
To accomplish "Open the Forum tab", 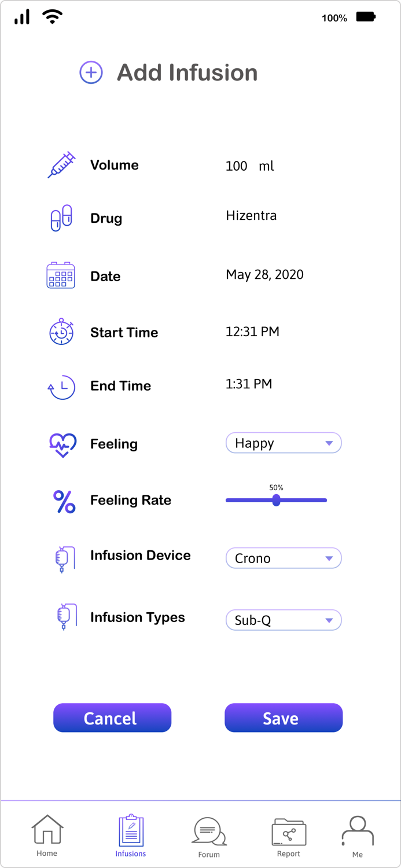I will tap(209, 835).
